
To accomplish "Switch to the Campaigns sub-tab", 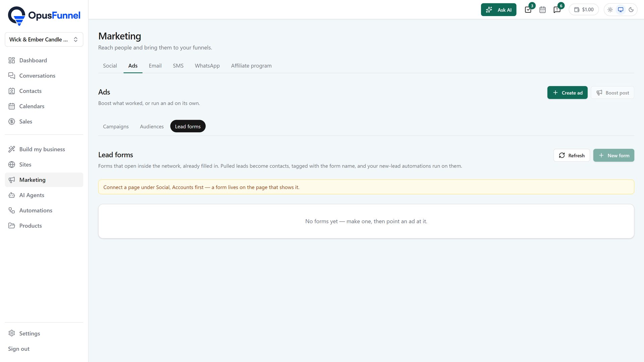I will pyautogui.click(x=116, y=126).
